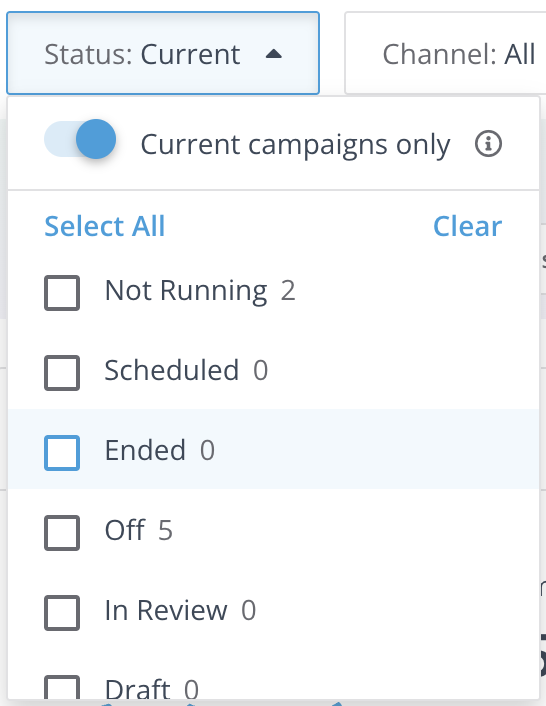Click the caret arrow in Status dropdown

click(274, 54)
